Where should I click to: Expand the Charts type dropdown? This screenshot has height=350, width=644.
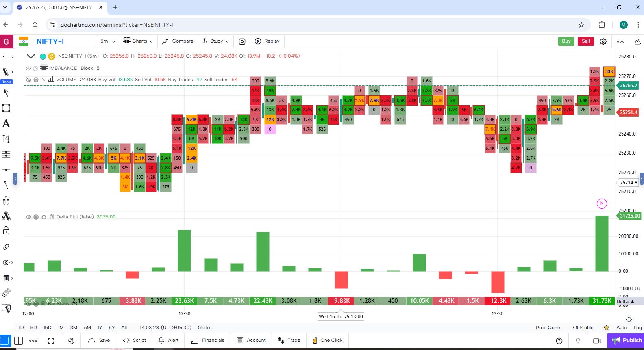[x=139, y=41]
